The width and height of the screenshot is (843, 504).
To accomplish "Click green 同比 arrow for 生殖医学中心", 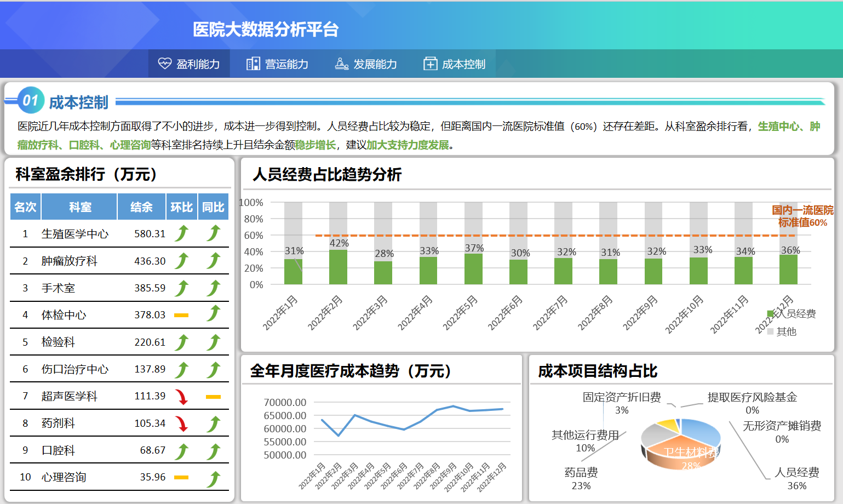I will pyautogui.click(x=213, y=233).
